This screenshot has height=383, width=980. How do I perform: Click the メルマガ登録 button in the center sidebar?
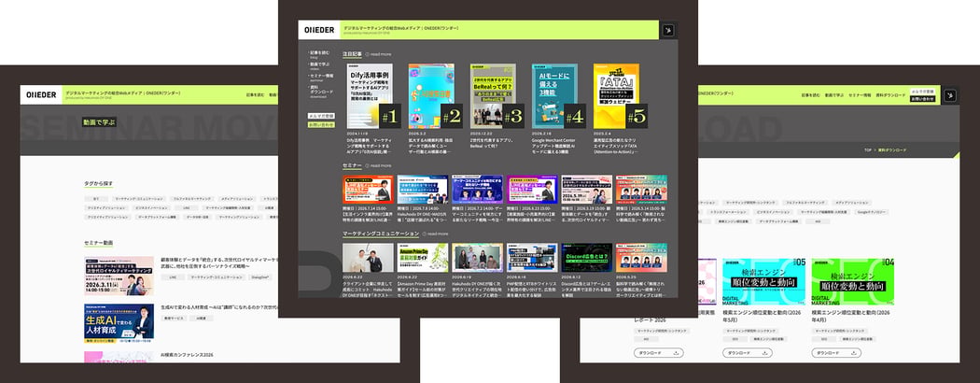point(321,116)
